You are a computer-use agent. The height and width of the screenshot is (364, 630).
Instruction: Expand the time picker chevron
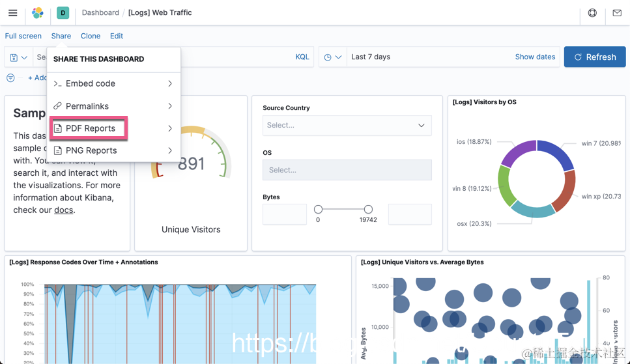[338, 57]
